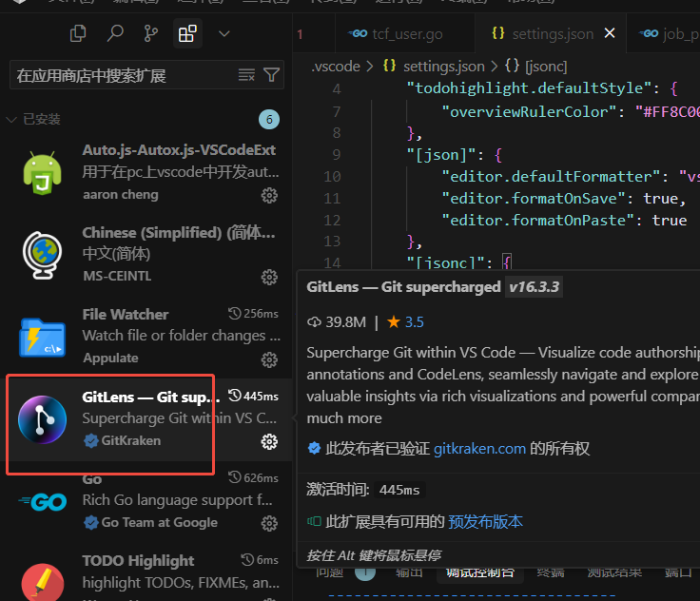Click File Watcher 256ms activation time
The height and width of the screenshot is (601, 700).
pos(253,314)
